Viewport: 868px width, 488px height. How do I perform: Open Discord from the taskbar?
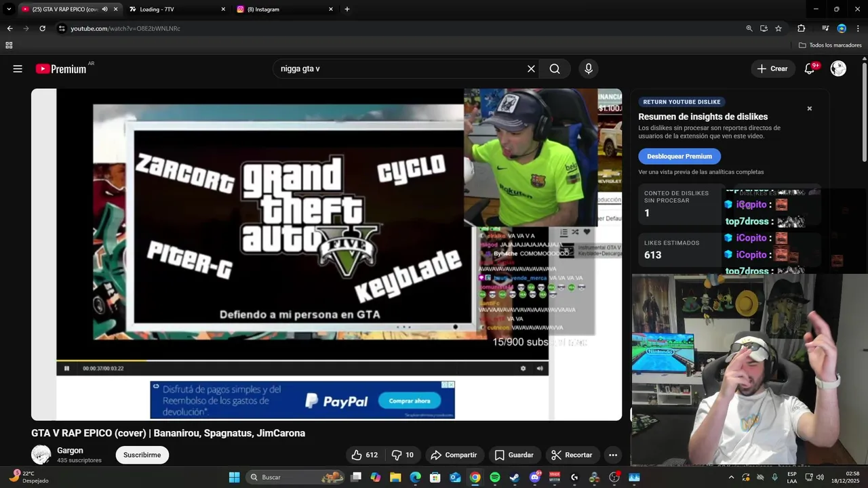click(x=535, y=477)
